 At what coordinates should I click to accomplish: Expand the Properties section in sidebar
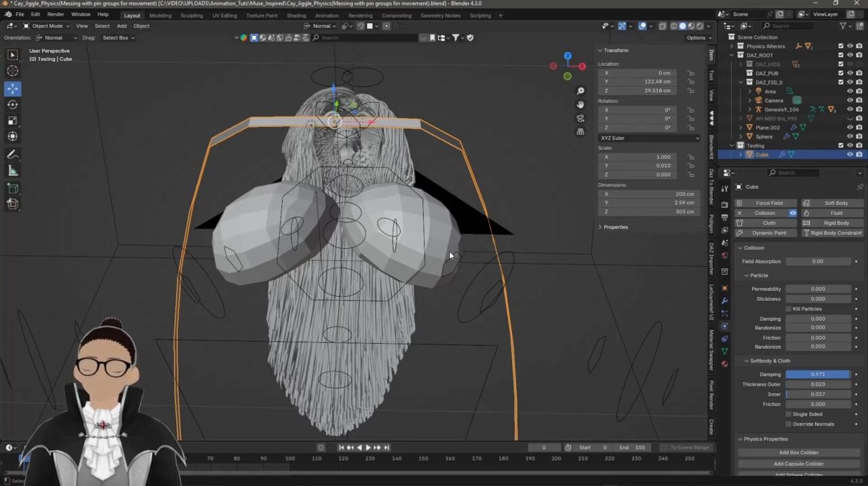point(615,227)
